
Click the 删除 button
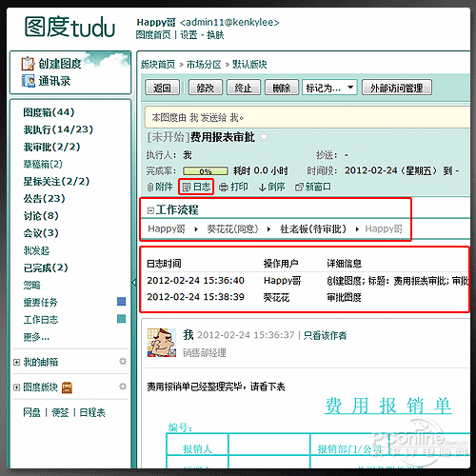coord(282,88)
